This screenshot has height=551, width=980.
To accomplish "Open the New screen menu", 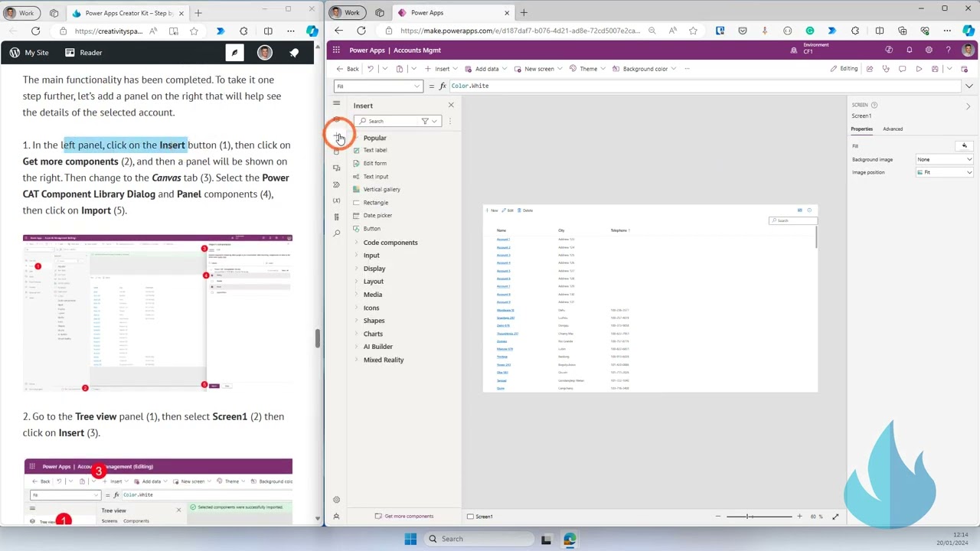I will tap(538, 69).
